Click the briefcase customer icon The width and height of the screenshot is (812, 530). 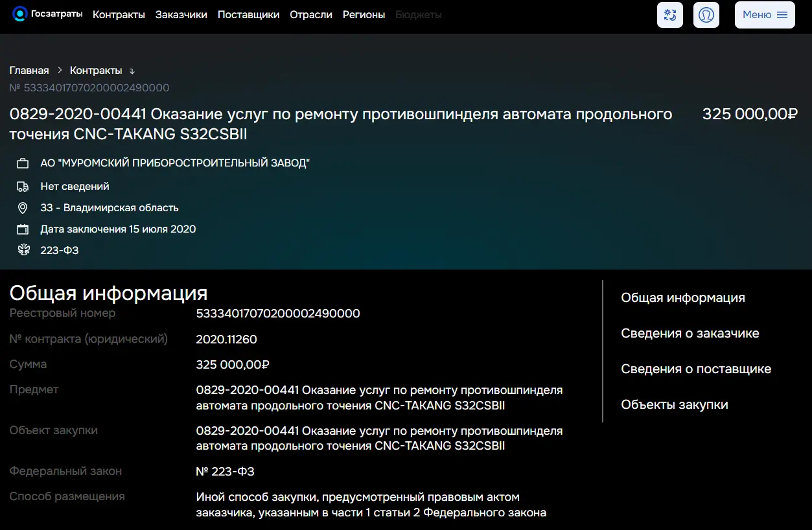coord(23,163)
